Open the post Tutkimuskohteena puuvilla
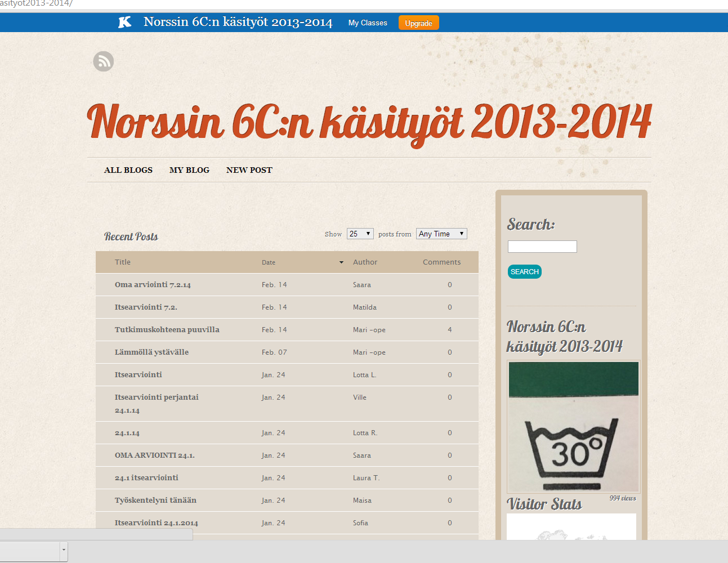 click(x=167, y=330)
